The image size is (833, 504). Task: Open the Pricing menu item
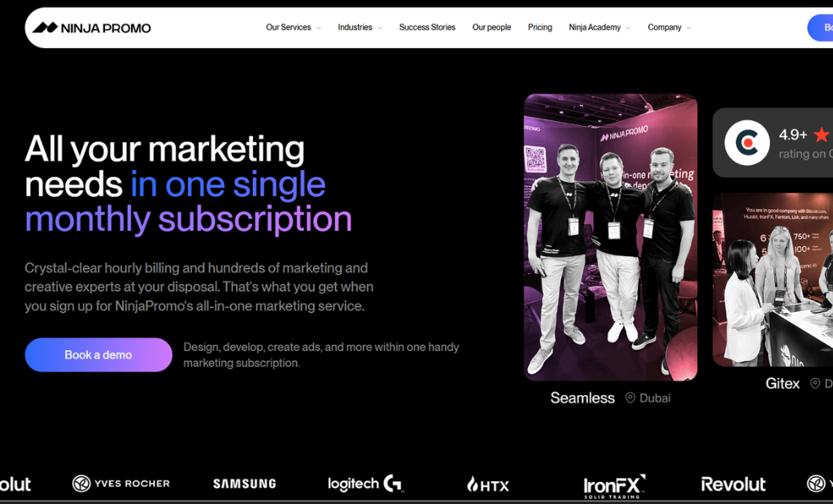click(540, 28)
